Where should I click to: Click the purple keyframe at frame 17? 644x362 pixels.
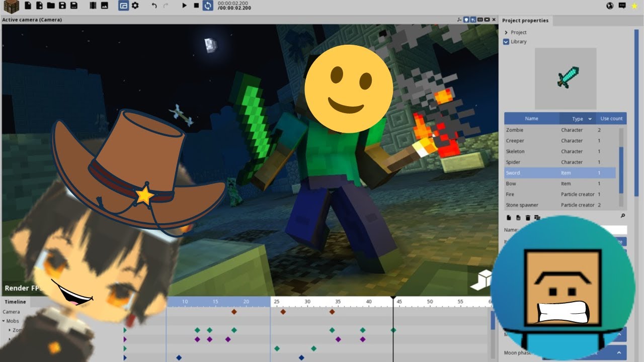click(x=228, y=339)
